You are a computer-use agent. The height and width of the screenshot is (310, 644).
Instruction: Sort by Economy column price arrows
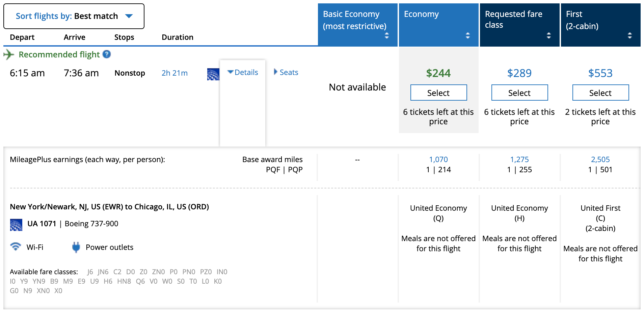click(467, 35)
